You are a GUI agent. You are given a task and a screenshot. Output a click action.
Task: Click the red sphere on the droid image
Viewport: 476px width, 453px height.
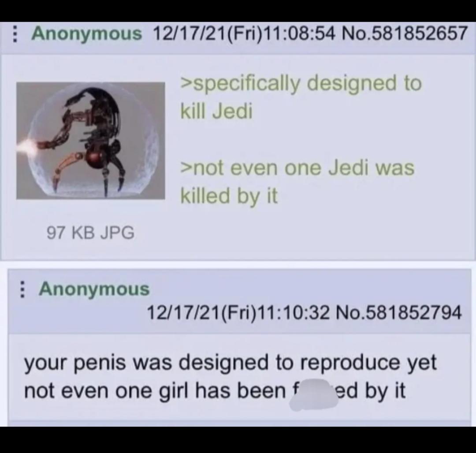(95, 157)
